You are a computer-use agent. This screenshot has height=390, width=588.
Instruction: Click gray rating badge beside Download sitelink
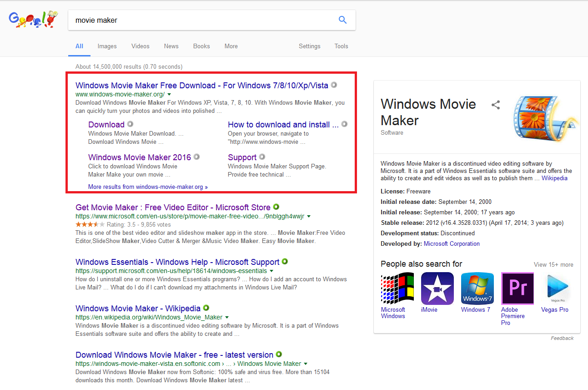point(130,124)
